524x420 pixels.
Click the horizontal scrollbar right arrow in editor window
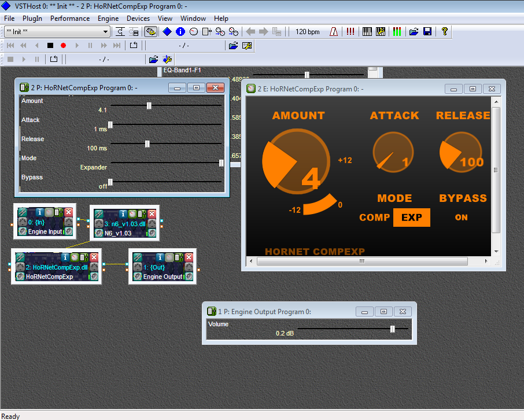click(486, 261)
